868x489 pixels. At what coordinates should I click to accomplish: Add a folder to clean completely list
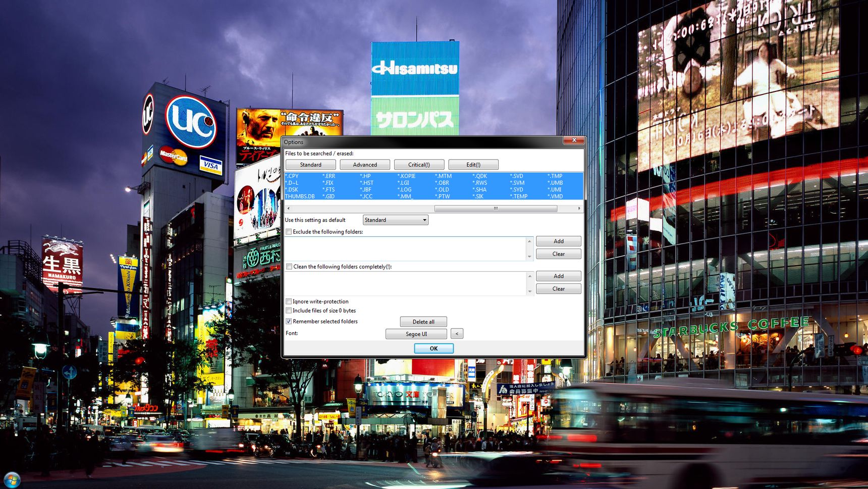559,276
